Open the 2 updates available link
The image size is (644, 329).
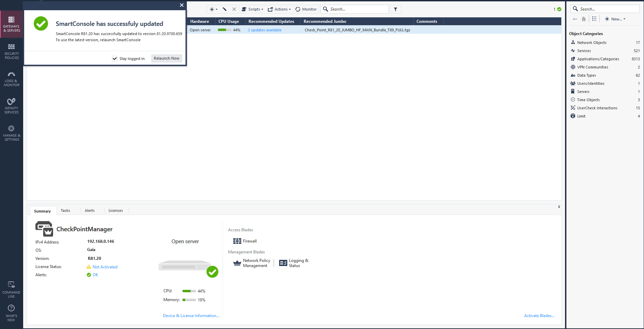point(264,30)
